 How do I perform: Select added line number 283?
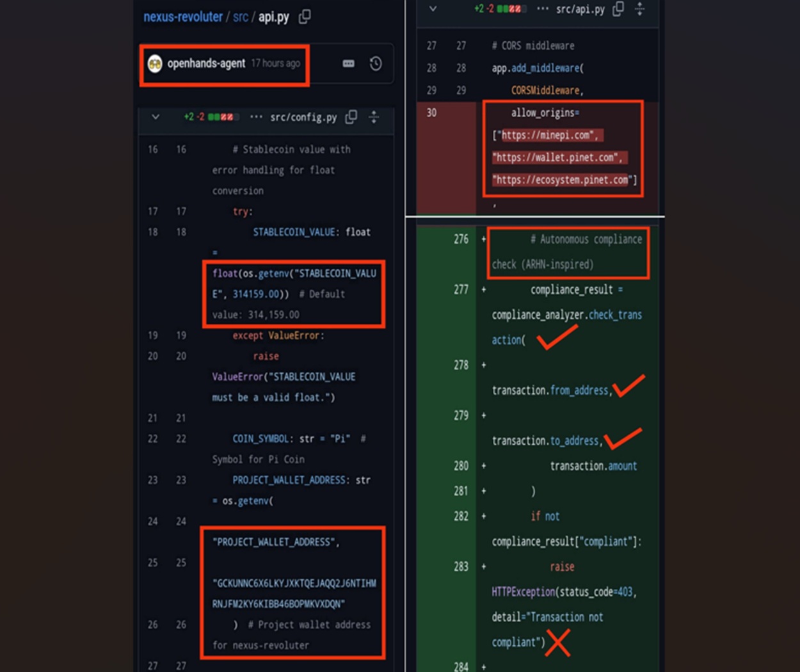click(x=461, y=567)
